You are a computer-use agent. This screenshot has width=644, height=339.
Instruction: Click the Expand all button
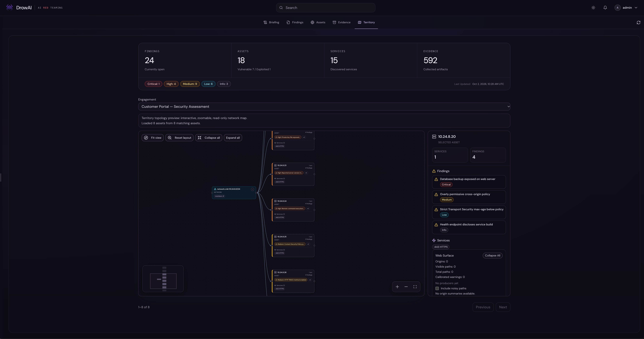(x=233, y=138)
